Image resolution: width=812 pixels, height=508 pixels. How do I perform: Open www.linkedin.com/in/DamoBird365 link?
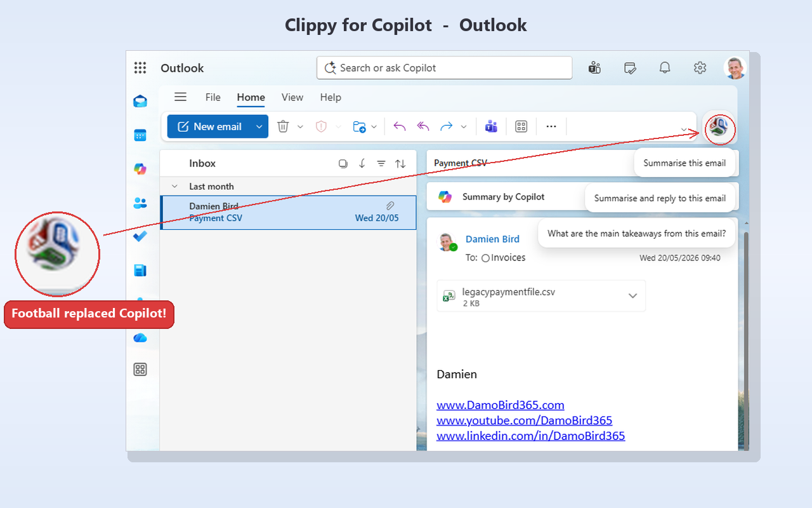click(x=531, y=436)
